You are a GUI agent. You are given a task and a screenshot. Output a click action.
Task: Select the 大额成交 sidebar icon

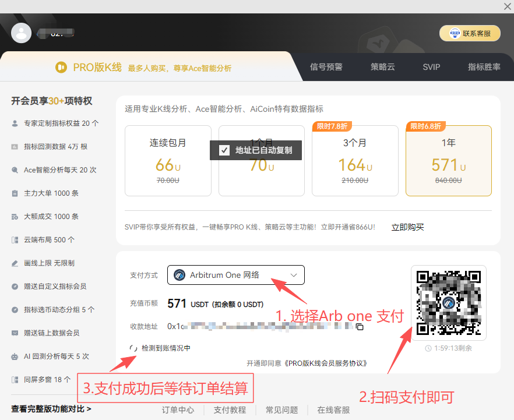[15, 216]
